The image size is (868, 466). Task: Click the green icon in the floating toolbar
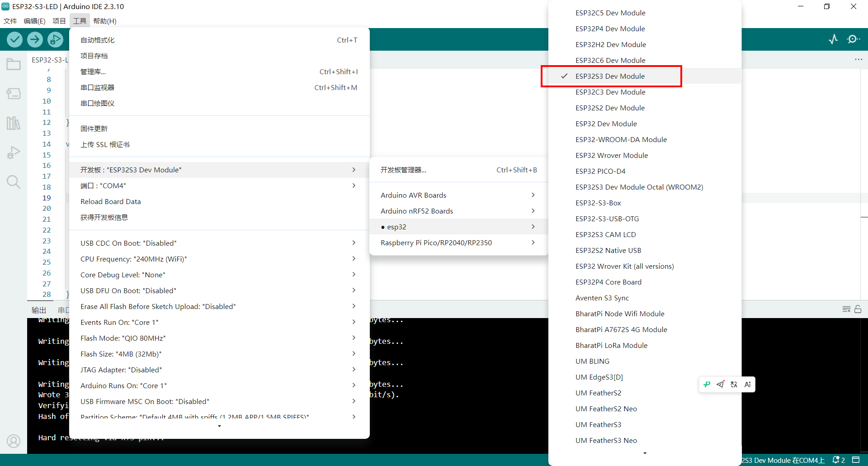[x=707, y=385]
